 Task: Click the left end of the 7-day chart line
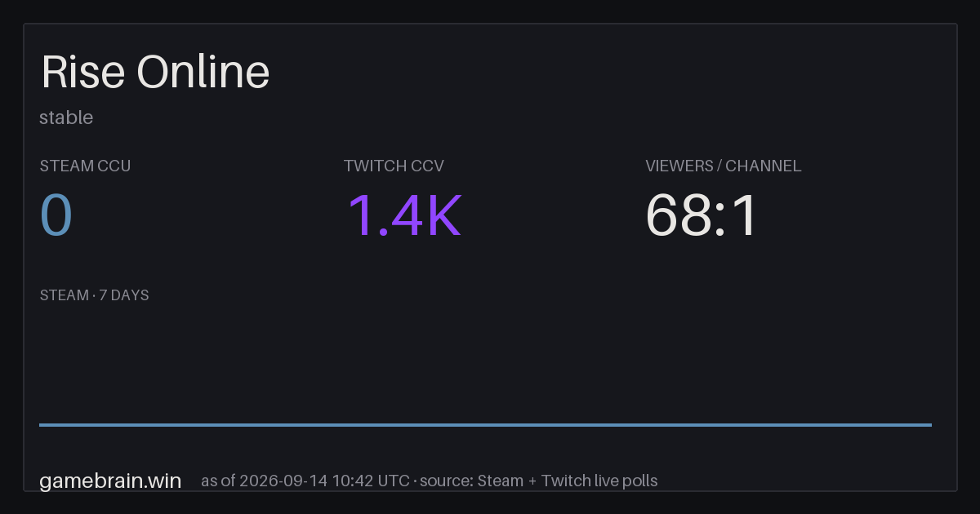41,424
